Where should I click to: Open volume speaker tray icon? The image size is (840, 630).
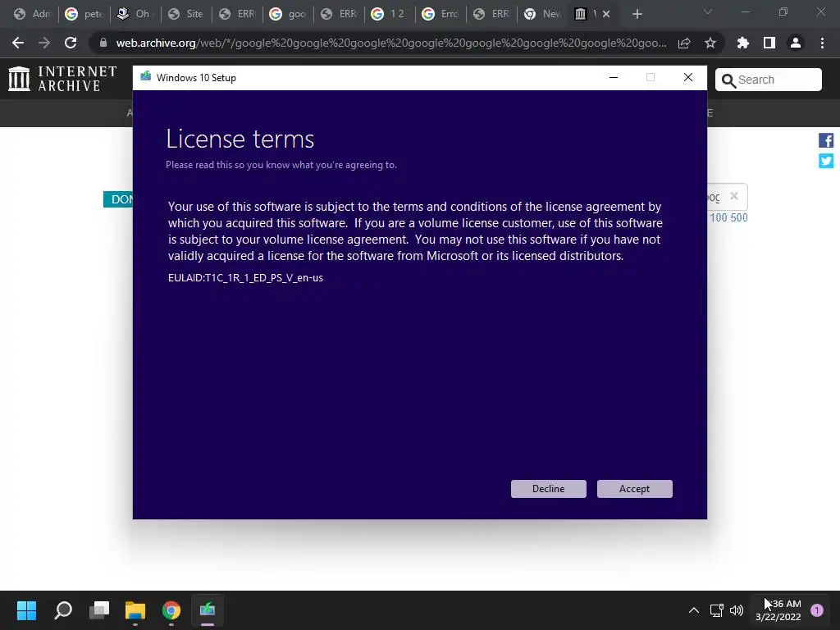737,610
